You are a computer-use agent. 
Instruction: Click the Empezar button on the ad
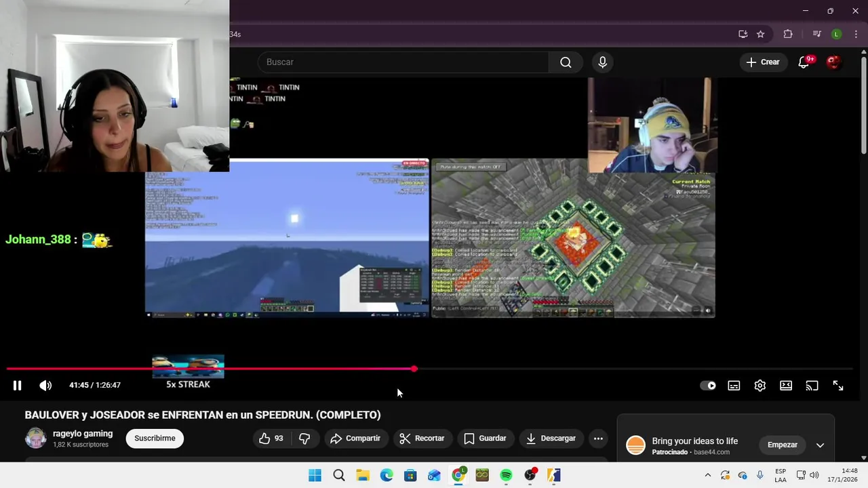[x=783, y=445]
